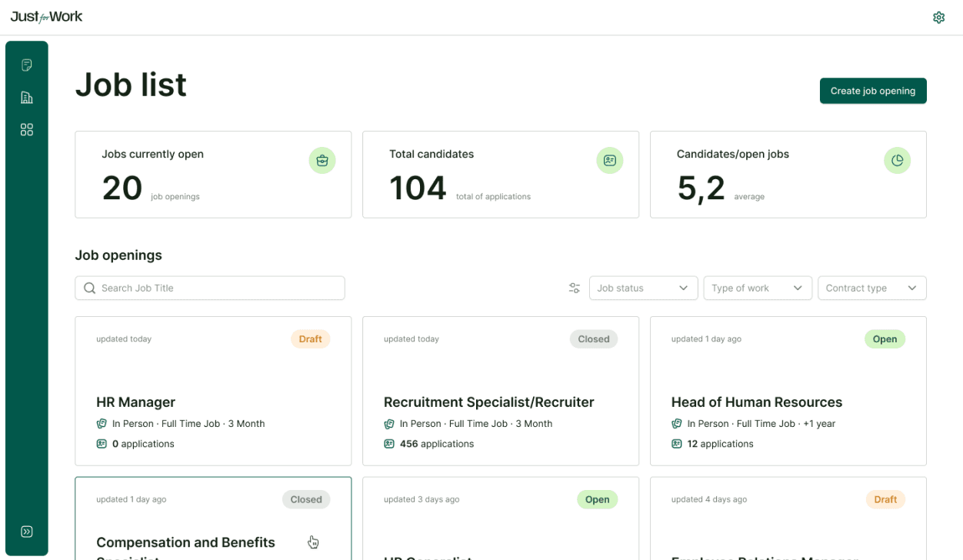The image size is (963, 560).
Task: Open Recruitment Specialist/Recruiter job card
Action: (x=501, y=391)
